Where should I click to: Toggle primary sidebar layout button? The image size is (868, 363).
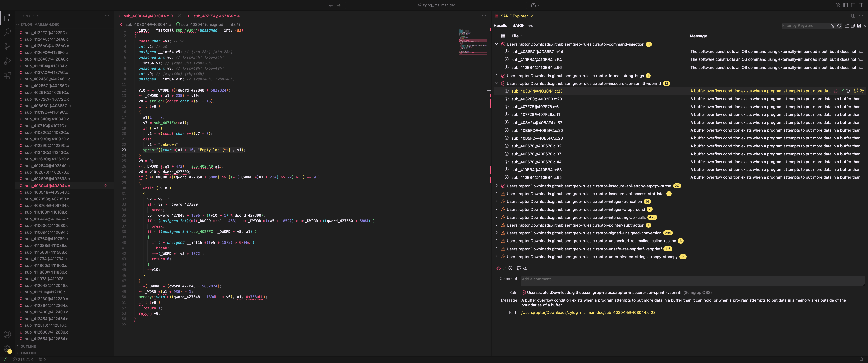click(x=845, y=5)
